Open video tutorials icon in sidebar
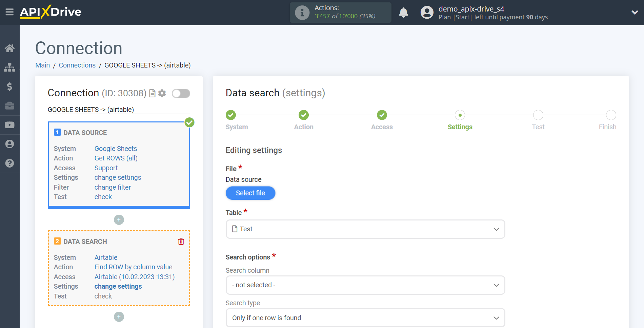 [x=9, y=125]
